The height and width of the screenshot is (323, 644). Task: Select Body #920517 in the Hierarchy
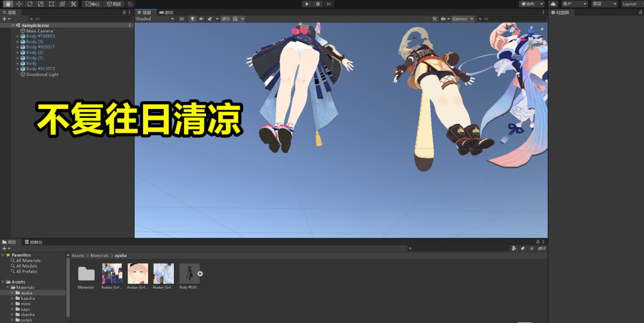[40, 47]
